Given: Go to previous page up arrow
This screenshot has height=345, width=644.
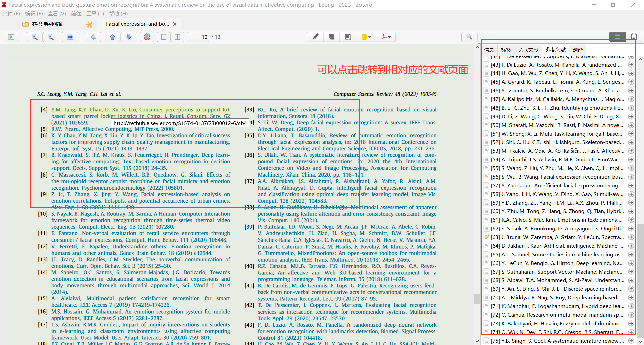Looking at the screenshot, I should tap(113, 37).
